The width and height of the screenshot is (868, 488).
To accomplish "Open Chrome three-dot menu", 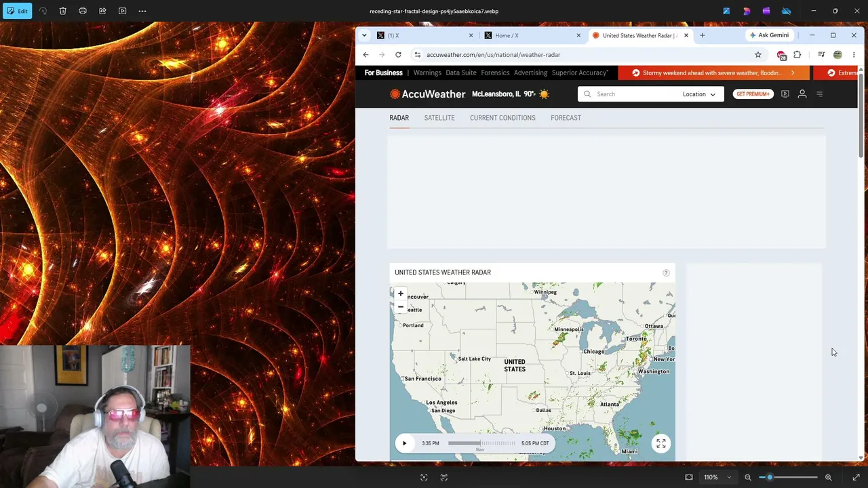I will (854, 55).
